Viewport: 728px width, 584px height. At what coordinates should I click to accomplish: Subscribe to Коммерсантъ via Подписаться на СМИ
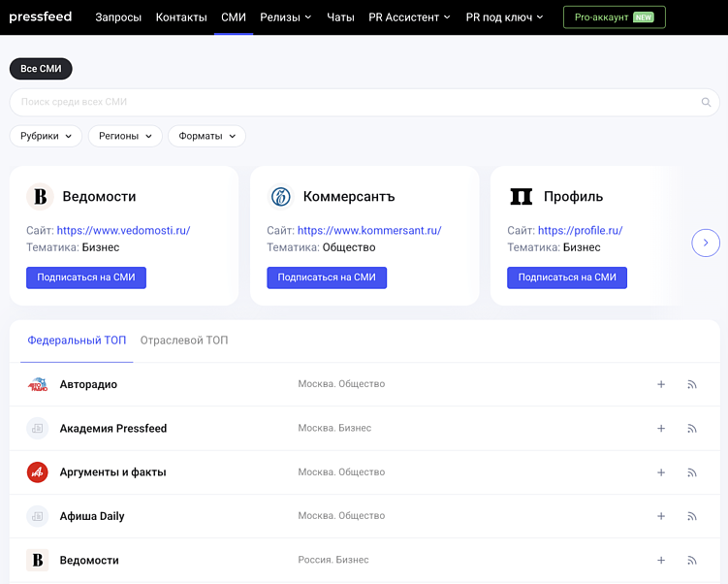(x=327, y=277)
